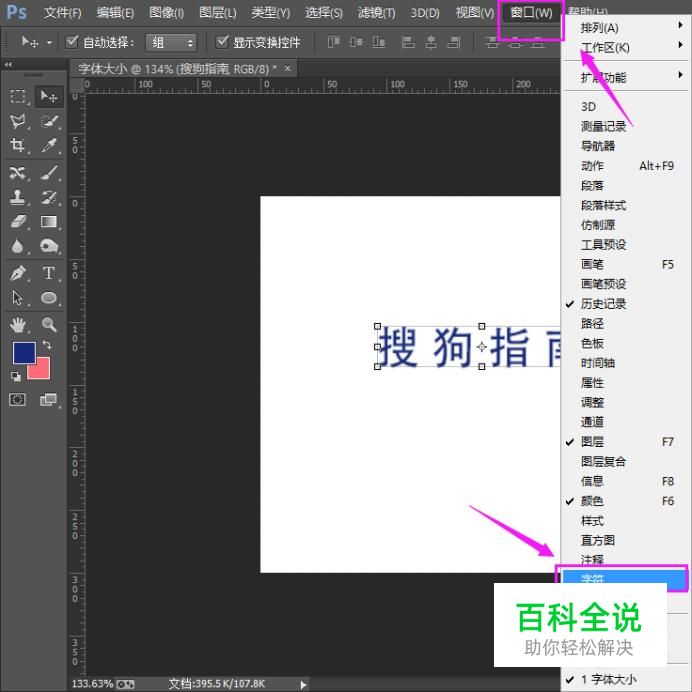The image size is (692, 692).
Task: Click align horizontal centers icon
Action: tap(431, 42)
